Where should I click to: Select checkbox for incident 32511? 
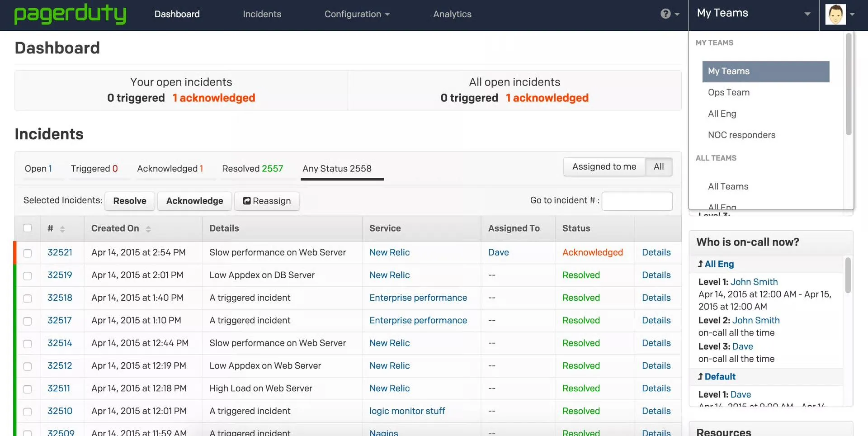(x=28, y=389)
